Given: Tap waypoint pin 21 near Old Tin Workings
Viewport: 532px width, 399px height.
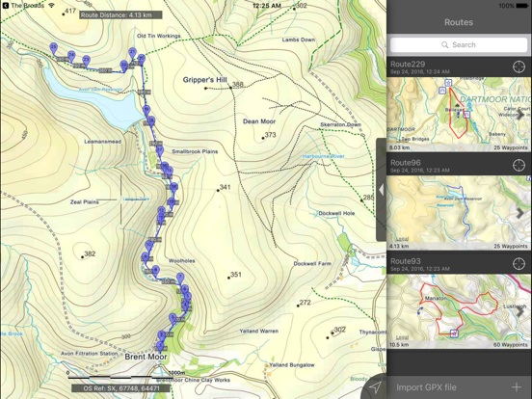Looking at the screenshot, I should click(x=132, y=54).
